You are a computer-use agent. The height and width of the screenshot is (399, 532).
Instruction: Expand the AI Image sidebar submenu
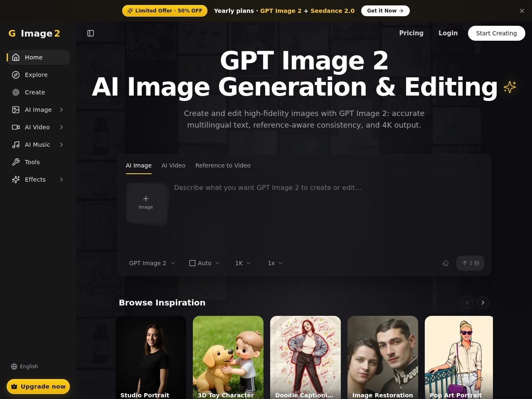tap(62, 110)
